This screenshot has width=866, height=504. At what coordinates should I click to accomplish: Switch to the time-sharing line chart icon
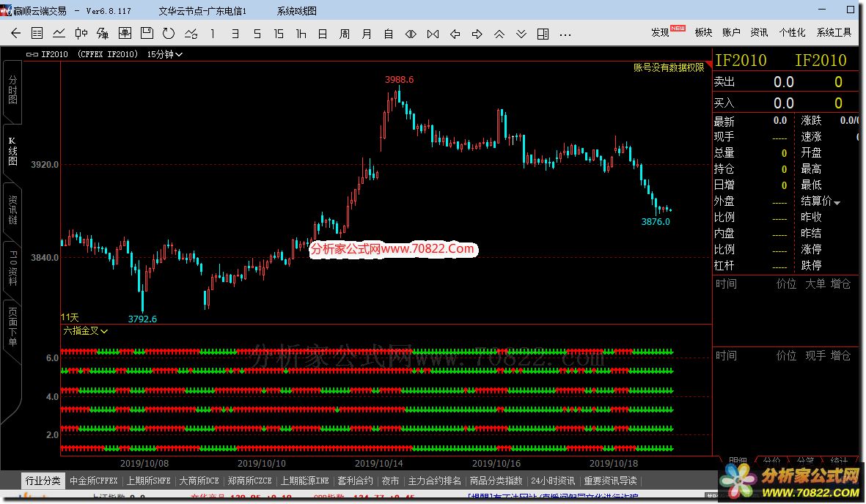click(x=59, y=34)
